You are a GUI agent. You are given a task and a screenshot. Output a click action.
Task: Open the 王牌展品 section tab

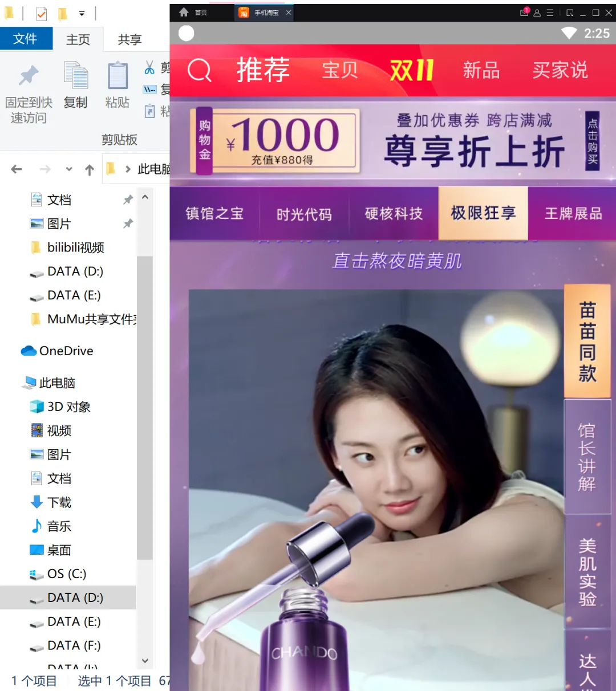pos(573,214)
